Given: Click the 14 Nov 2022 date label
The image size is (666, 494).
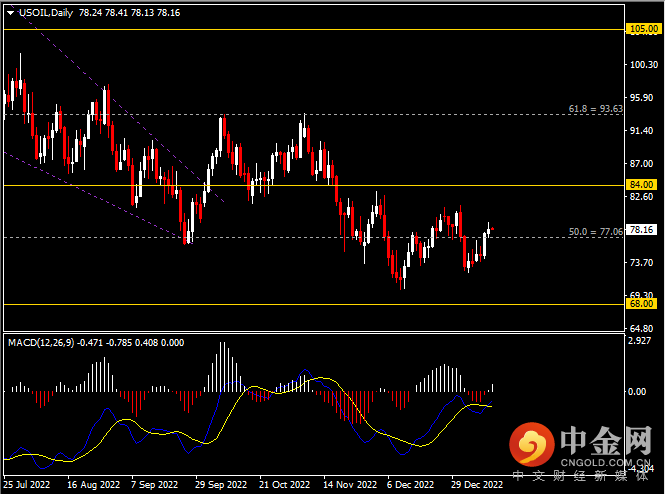Looking at the screenshot, I should click(347, 484).
